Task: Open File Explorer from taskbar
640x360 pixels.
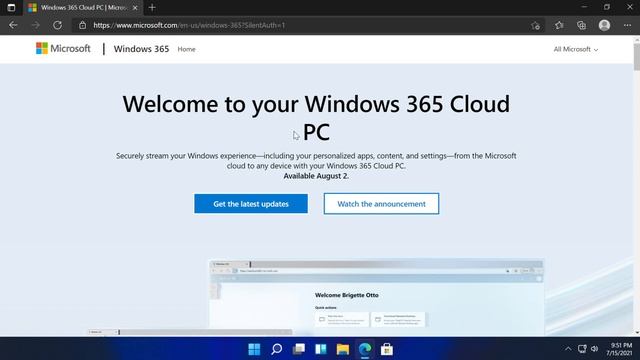Action: tap(343, 349)
